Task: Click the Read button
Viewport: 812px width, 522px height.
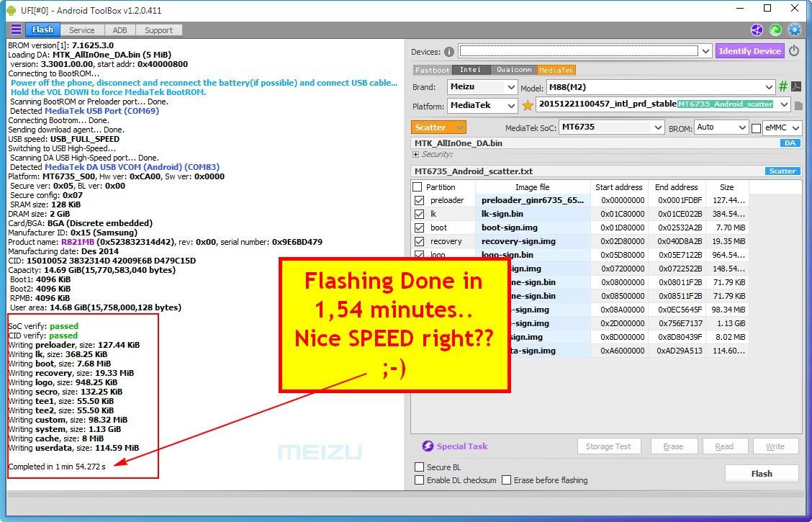Action: click(x=724, y=446)
